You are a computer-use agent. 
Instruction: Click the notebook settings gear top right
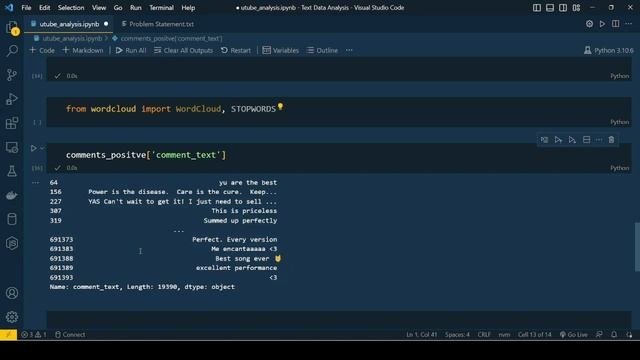[589, 24]
